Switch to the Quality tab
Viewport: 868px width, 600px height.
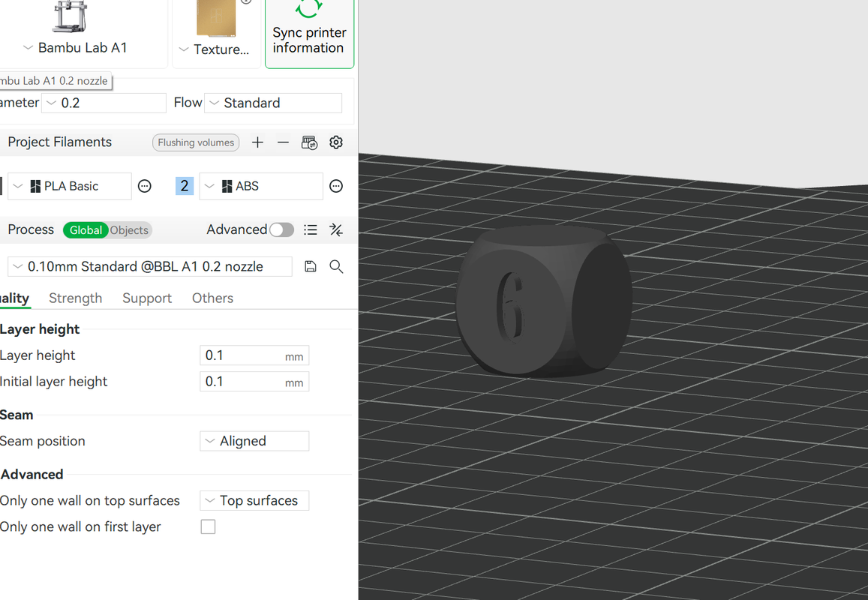pyautogui.click(x=14, y=298)
